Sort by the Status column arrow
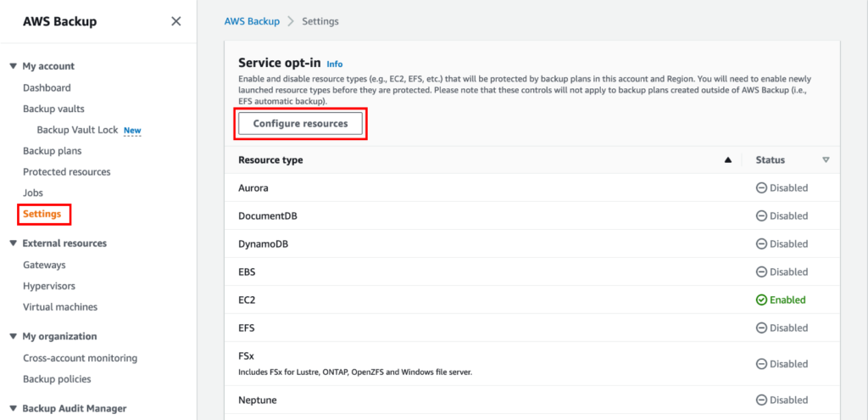868x420 pixels. click(826, 160)
